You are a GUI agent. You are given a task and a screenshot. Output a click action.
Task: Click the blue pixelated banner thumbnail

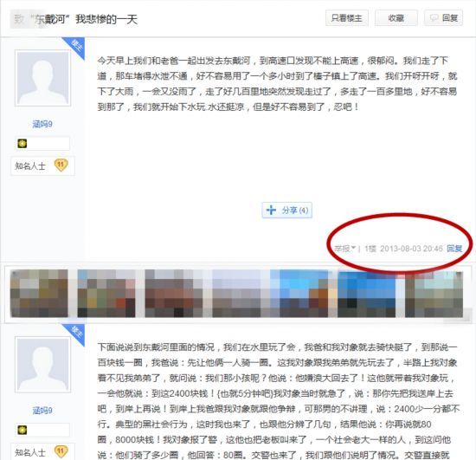pyautogui.click(x=367, y=294)
